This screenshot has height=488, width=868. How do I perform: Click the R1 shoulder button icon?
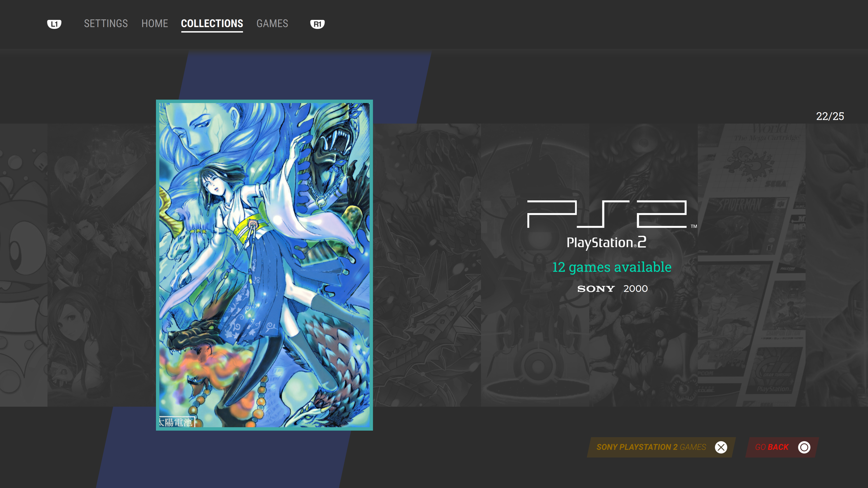tap(317, 24)
